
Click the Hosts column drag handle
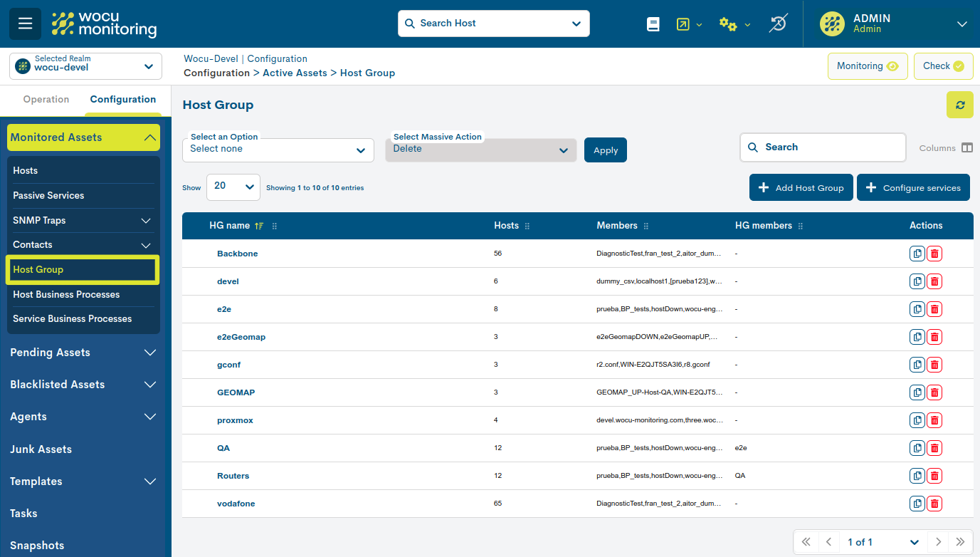coord(527,226)
